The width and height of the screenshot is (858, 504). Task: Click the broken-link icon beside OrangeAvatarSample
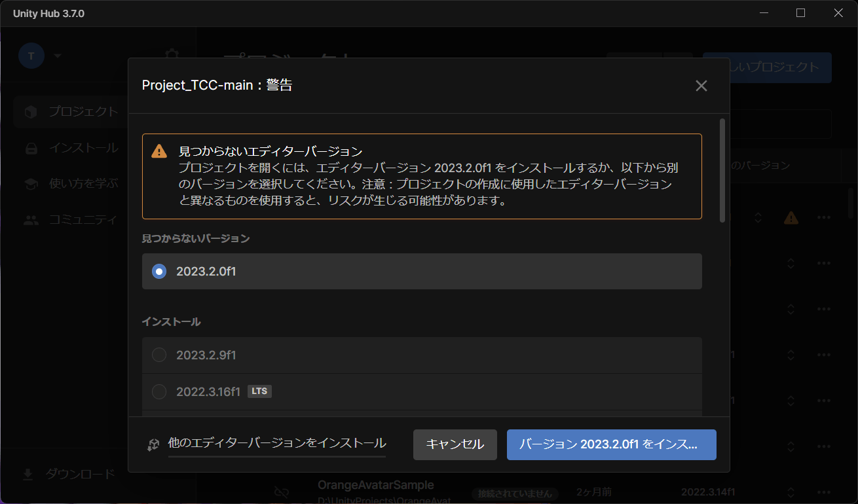pos(282,492)
